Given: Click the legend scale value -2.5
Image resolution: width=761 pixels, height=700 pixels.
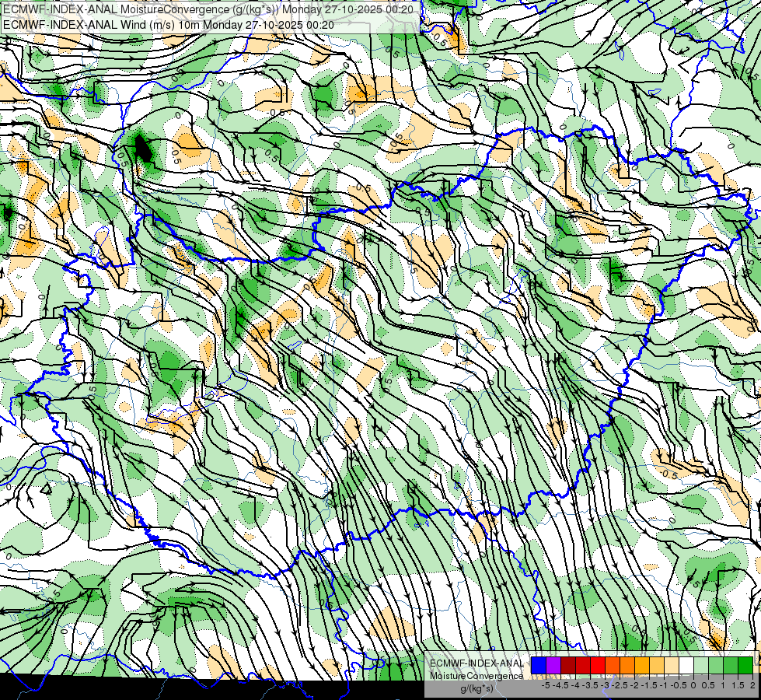Looking at the screenshot, I should (x=621, y=685).
